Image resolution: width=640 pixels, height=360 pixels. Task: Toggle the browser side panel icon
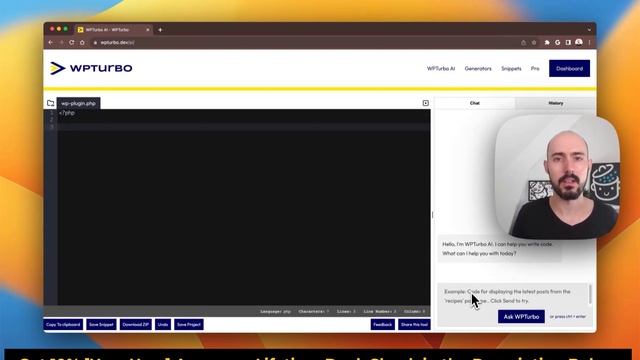click(568, 42)
